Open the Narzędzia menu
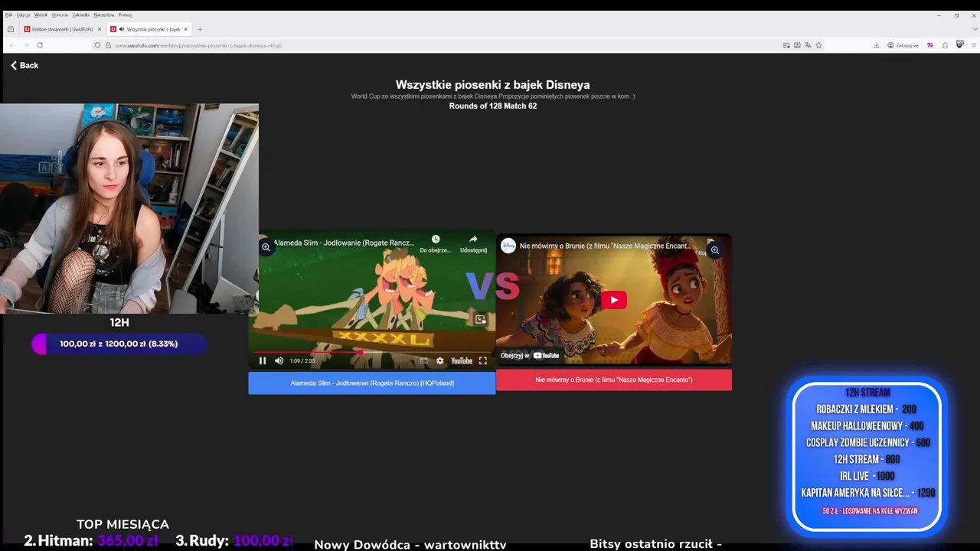 103,15
